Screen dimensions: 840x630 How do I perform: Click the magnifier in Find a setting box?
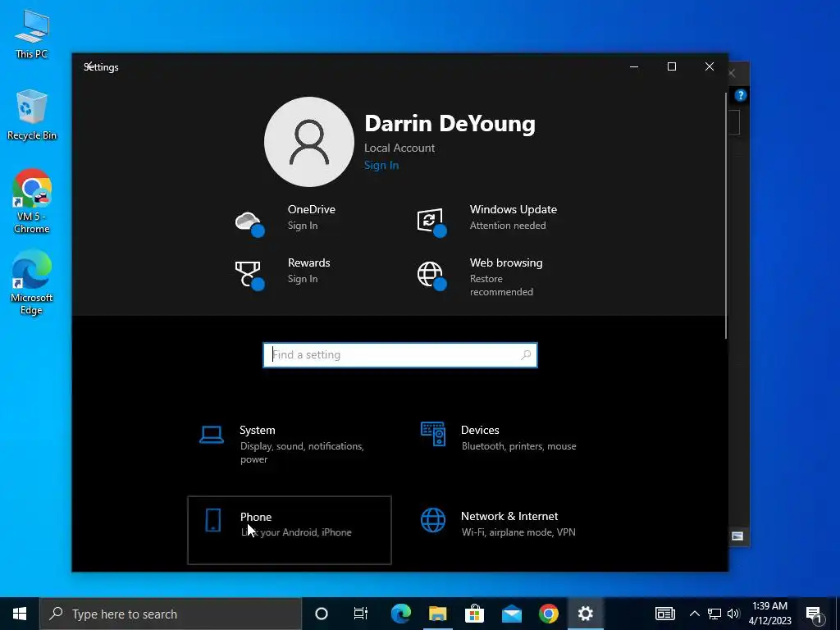pyautogui.click(x=526, y=354)
